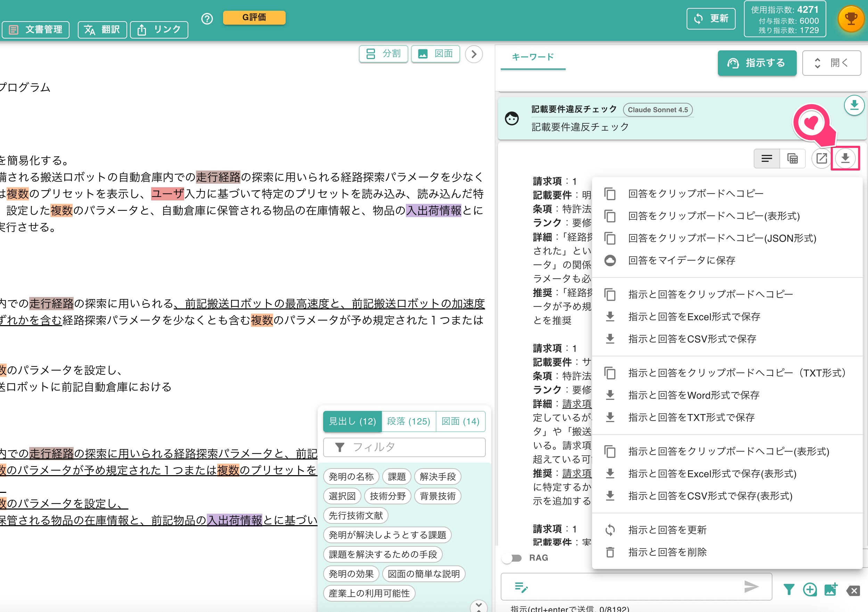Open the 翻訳 button
Viewport: 868px width, 612px height.
pyautogui.click(x=102, y=30)
